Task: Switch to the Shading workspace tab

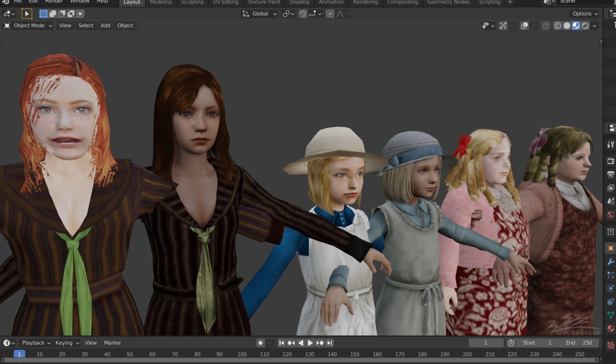Action: pyautogui.click(x=299, y=2)
